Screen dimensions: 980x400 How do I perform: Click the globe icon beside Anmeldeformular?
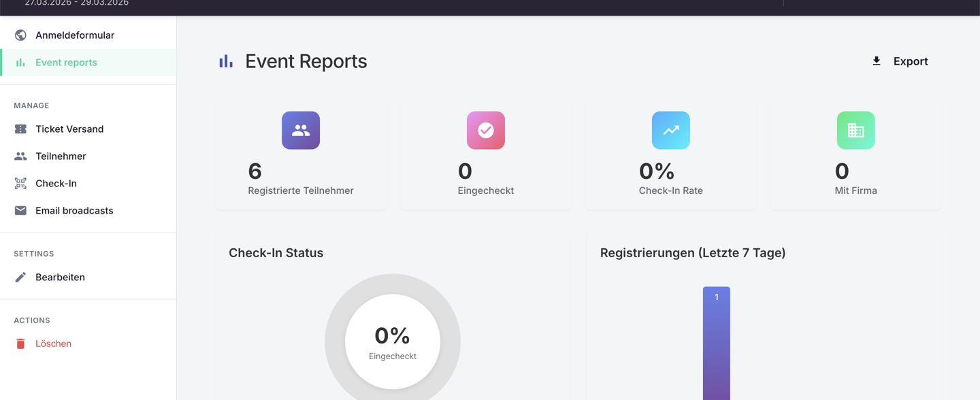pyautogui.click(x=20, y=35)
